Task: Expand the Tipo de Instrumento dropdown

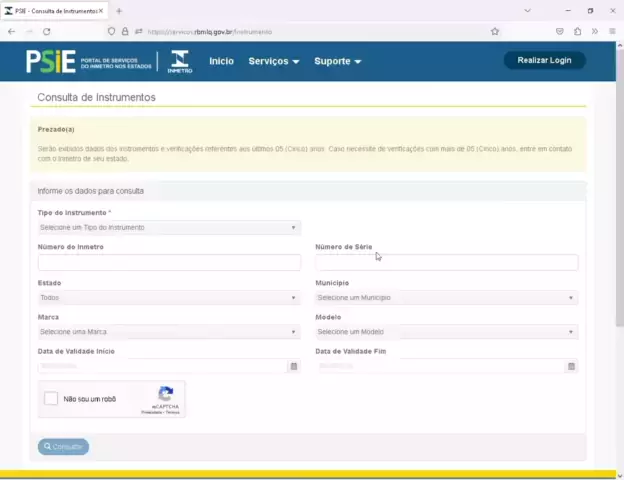Action: [x=168, y=228]
